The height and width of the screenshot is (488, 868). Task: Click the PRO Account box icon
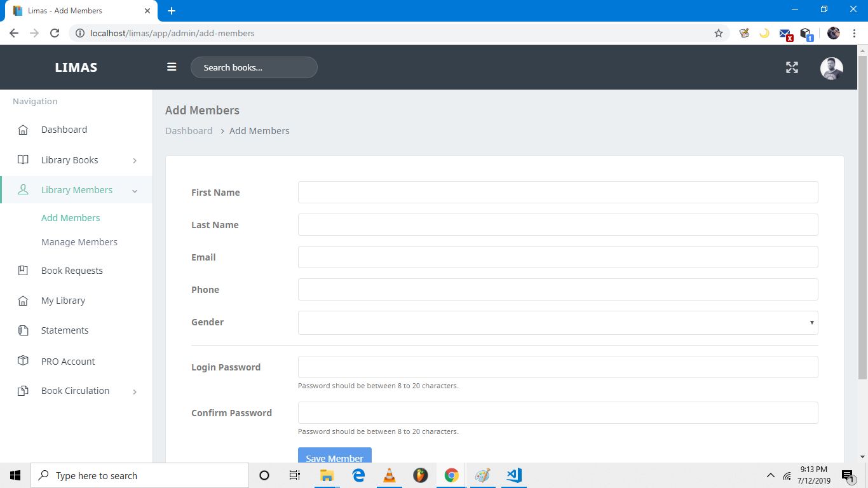23,361
